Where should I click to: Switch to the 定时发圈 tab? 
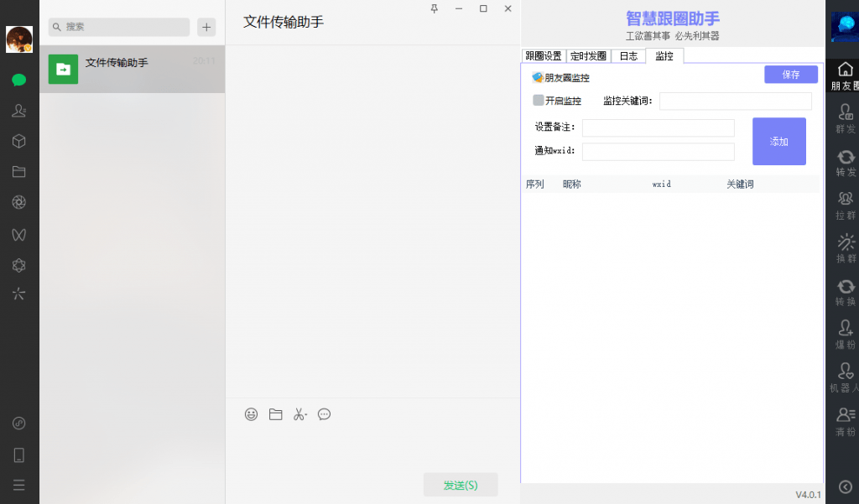click(x=588, y=56)
